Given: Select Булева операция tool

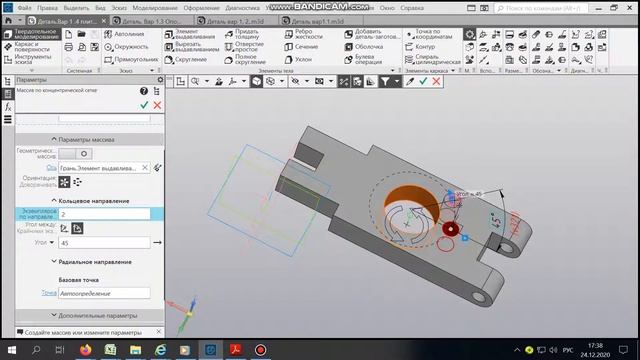Looking at the screenshot, I should click(363, 60).
